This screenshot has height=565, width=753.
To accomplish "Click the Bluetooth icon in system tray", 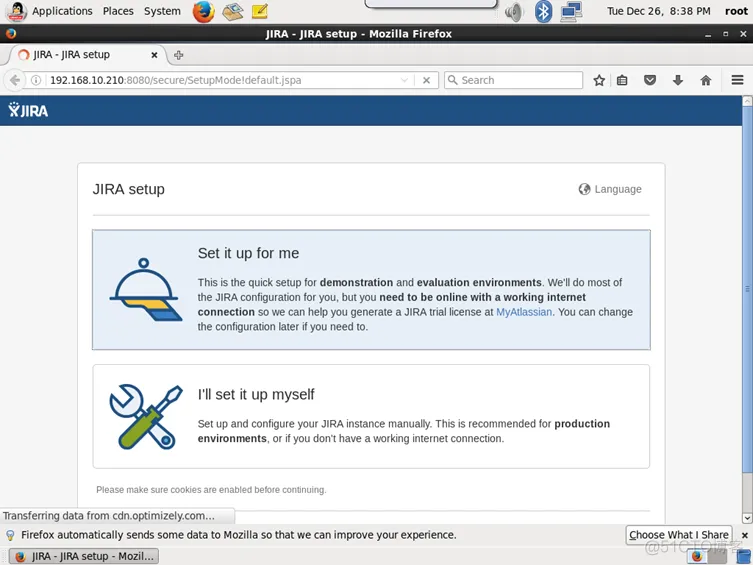I will (x=543, y=11).
